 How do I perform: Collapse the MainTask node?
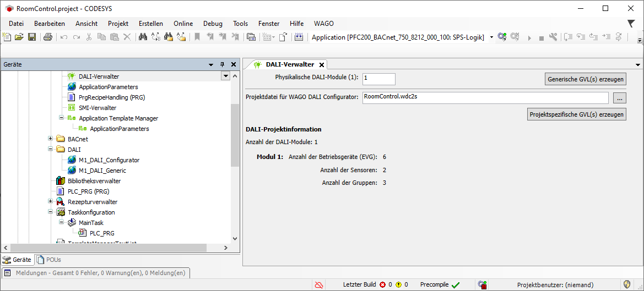(62, 223)
